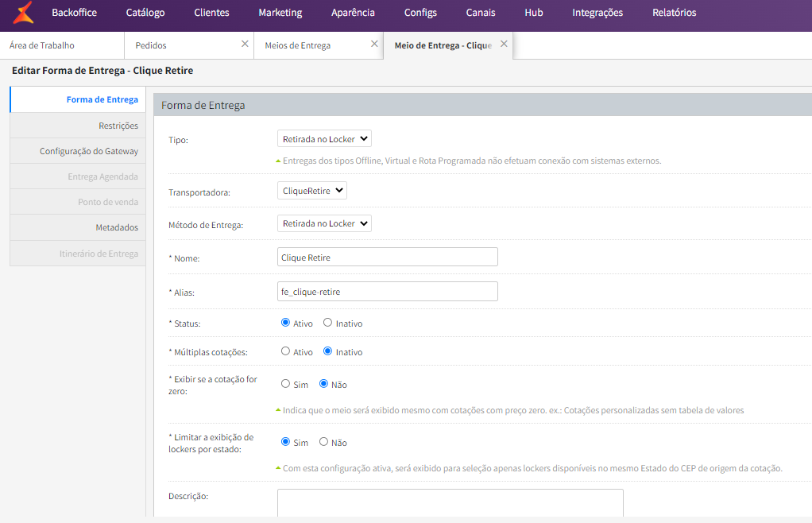Screen dimensions: 812x523
Task: Focus the Descrição text area
Action: (x=450, y=503)
